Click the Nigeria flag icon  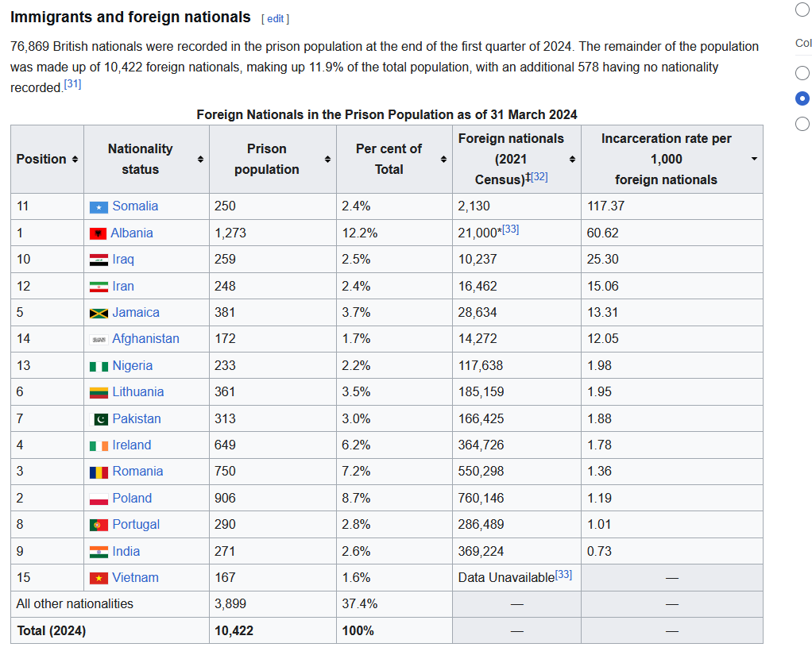click(x=99, y=367)
